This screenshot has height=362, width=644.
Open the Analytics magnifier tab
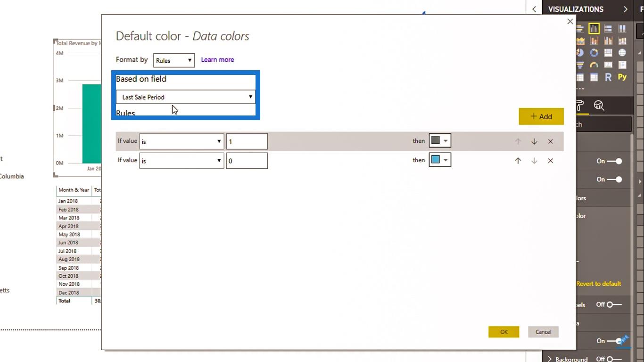599,105
